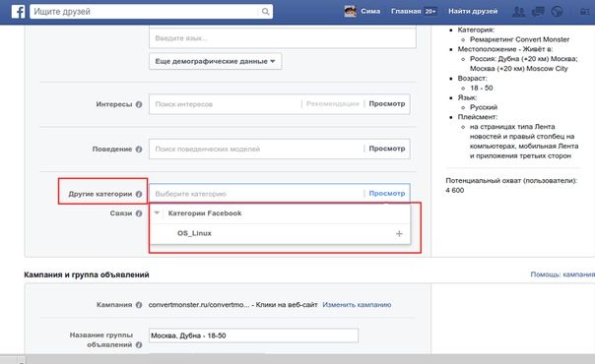Add OS_Linux category with plus icon
Screen dimensions: 595x364
tap(399, 234)
